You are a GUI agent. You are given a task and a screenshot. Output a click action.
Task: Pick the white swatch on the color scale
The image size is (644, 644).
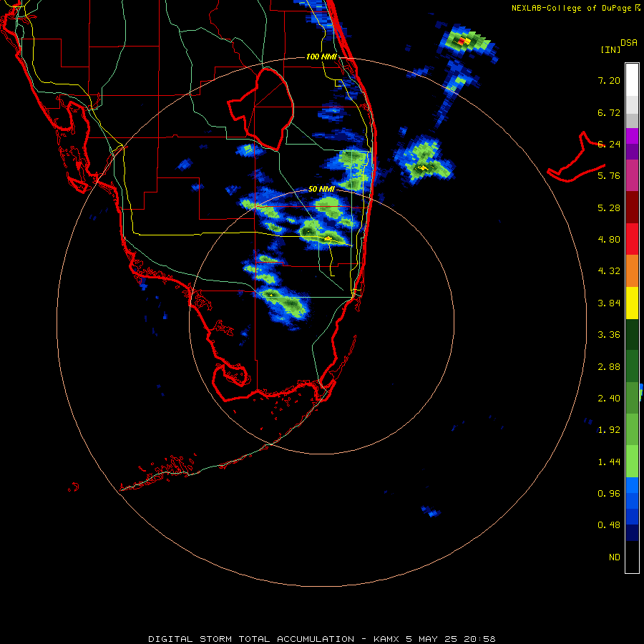click(632, 80)
